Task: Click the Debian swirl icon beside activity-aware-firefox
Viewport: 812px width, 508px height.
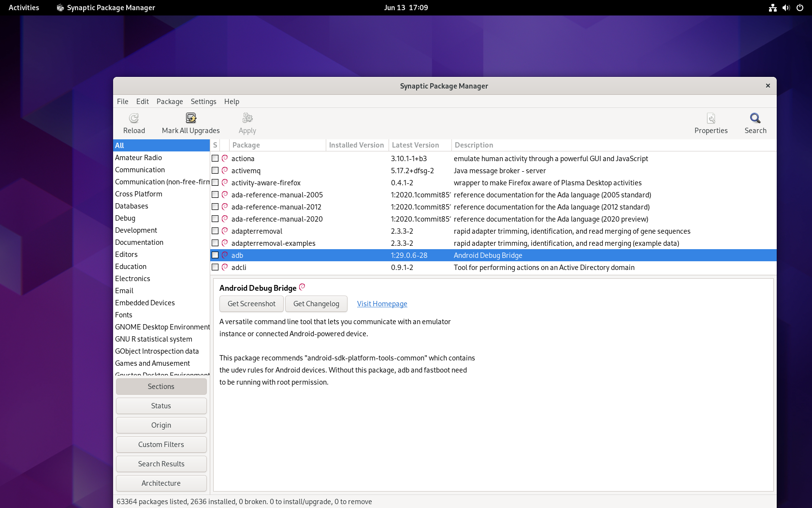Action: pos(225,182)
